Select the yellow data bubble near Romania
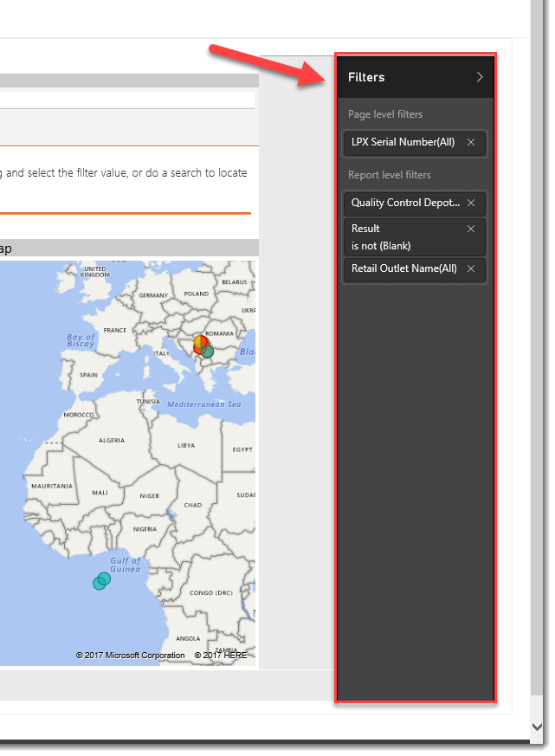The height and width of the screenshot is (756, 555). coord(198,342)
